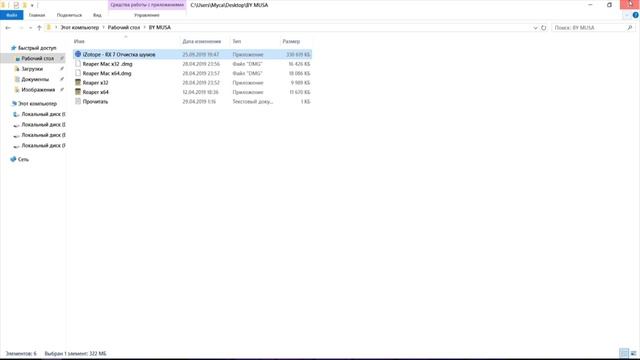Viewport: 640px width, 360px height.
Task: Open the Explorer help icon
Action: pos(636,15)
